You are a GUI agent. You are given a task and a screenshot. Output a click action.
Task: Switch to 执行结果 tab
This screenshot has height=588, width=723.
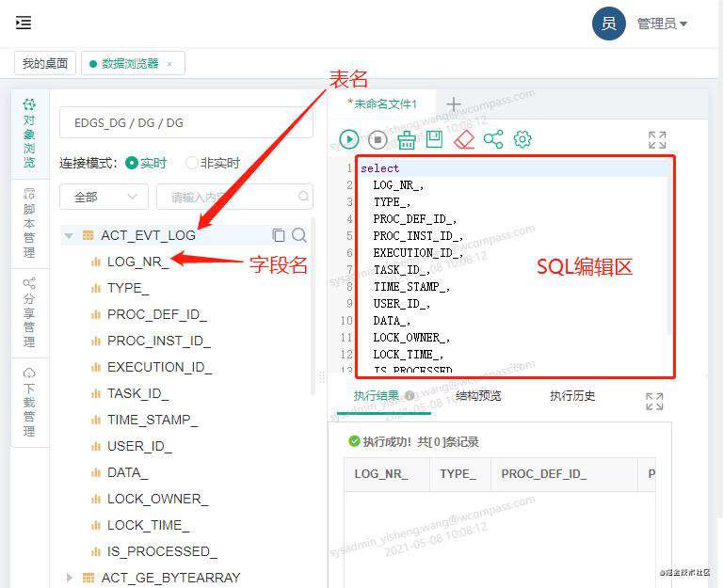(x=376, y=395)
